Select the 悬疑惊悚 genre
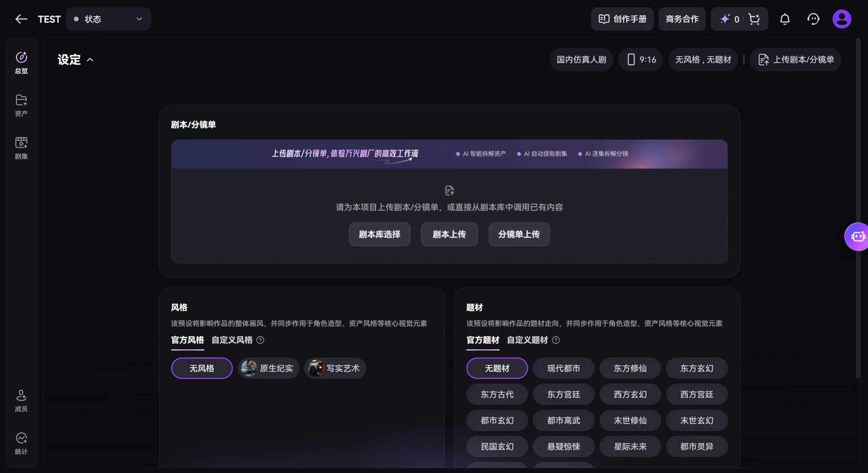 click(x=564, y=447)
